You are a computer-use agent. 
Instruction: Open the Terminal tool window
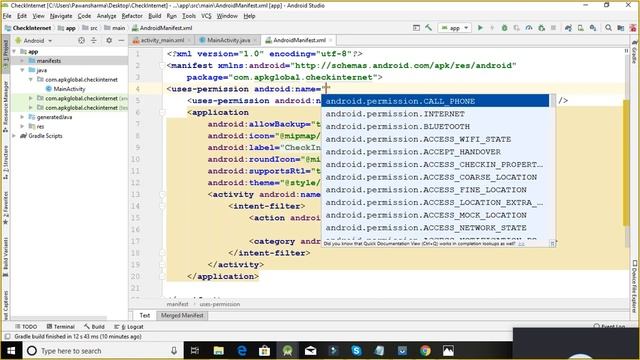(60, 327)
